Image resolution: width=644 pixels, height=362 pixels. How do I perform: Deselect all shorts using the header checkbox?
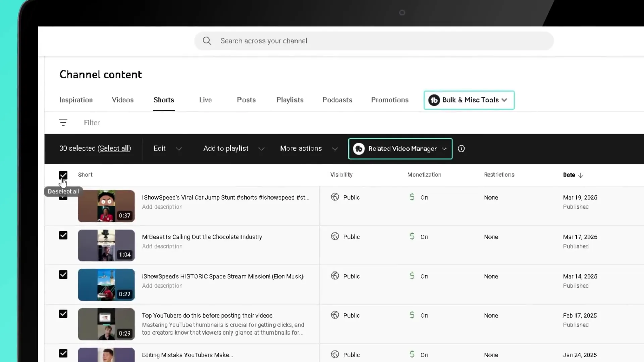[63, 175]
